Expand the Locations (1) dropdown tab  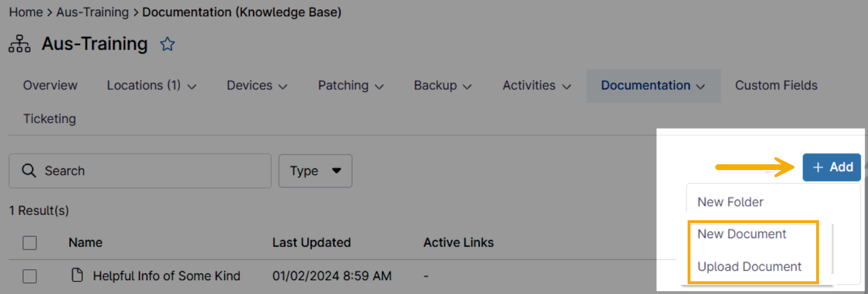152,86
